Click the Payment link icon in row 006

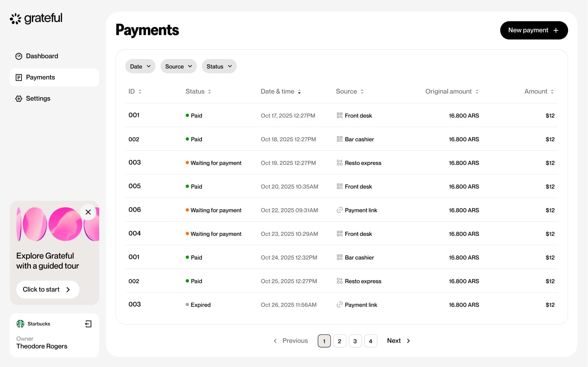pyautogui.click(x=340, y=210)
